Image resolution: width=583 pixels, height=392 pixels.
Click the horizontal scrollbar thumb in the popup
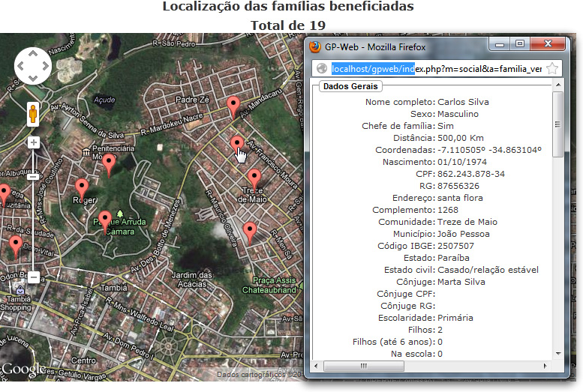pos(364,366)
